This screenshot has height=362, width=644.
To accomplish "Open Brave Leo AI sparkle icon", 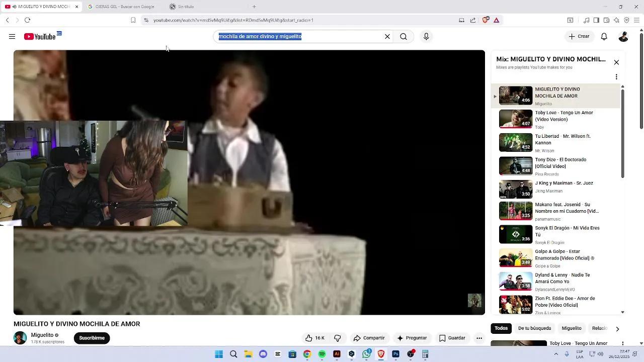I will pos(616,20).
